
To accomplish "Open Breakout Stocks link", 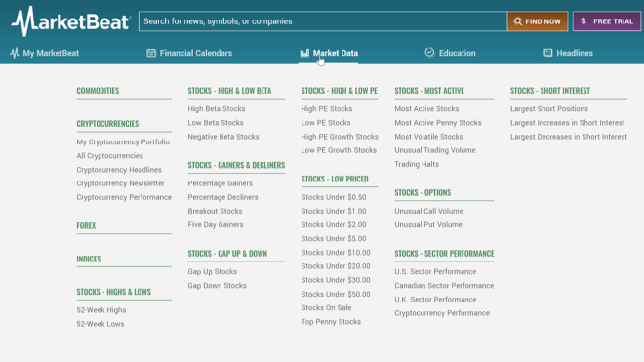I will 215,211.
